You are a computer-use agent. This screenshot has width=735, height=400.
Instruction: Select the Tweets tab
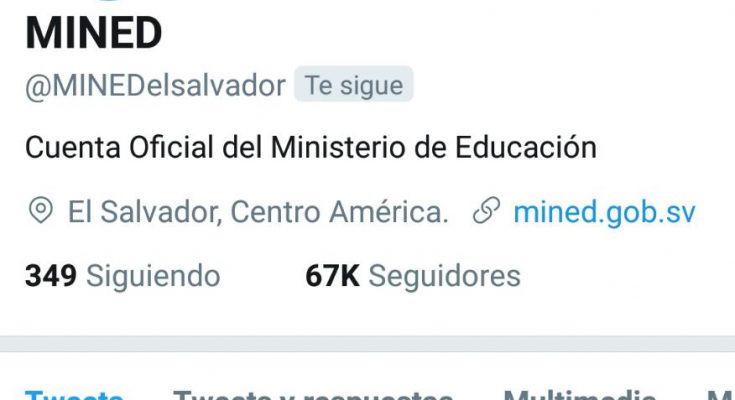click(74, 395)
